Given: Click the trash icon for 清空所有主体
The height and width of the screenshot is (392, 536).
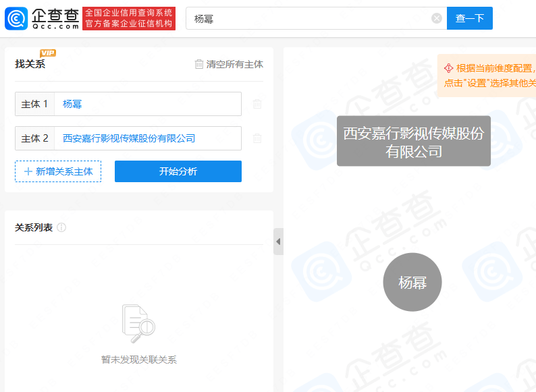Looking at the screenshot, I should tap(199, 64).
